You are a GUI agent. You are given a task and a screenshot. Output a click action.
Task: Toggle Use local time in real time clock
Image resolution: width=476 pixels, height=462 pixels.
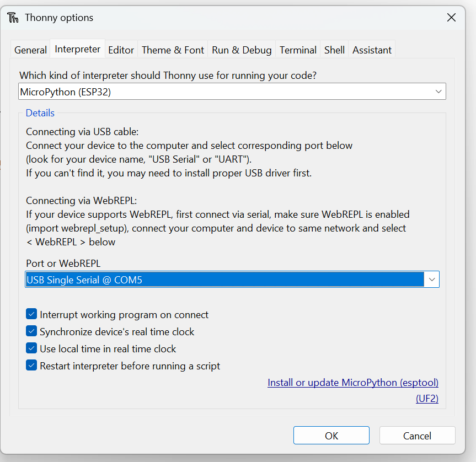pos(31,348)
